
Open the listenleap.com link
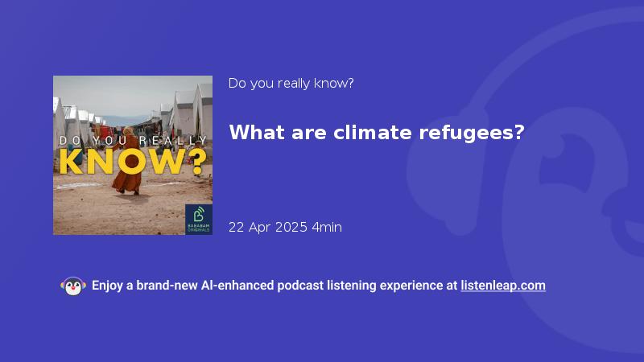[502, 286]
